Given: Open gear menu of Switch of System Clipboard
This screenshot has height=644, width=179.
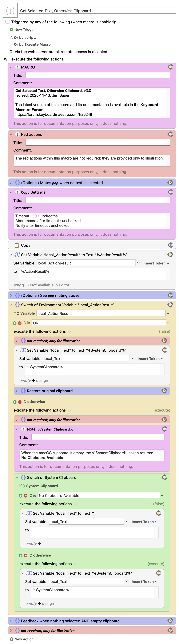Looking at the screenshot, I should 164,477.
